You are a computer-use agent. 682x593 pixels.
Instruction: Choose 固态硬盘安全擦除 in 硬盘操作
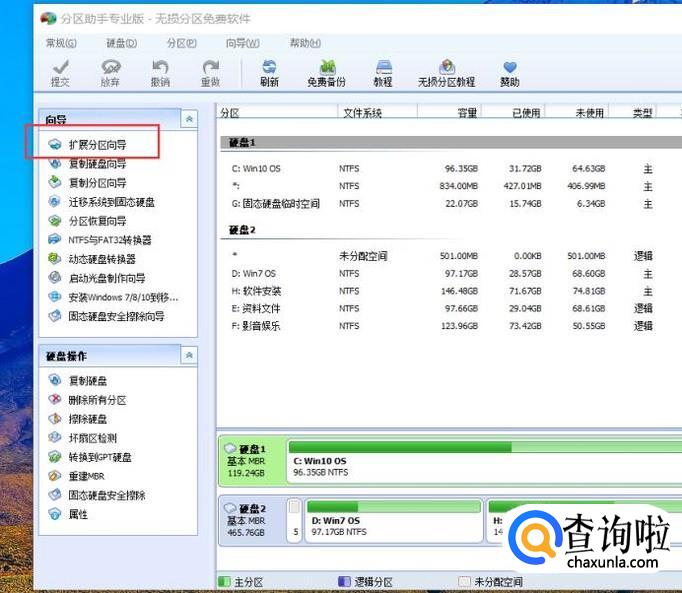[x=97, y=495]
